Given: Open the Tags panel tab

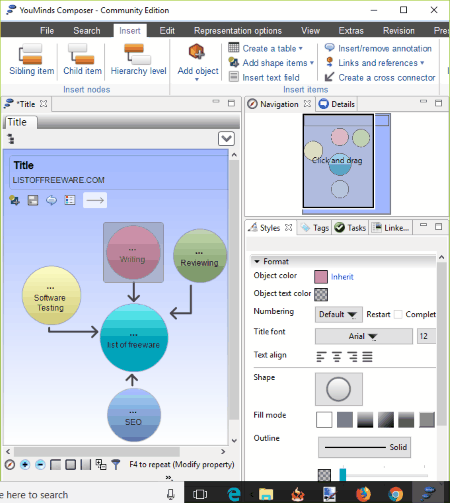Looking at the screenshot, I should (315, 228).
